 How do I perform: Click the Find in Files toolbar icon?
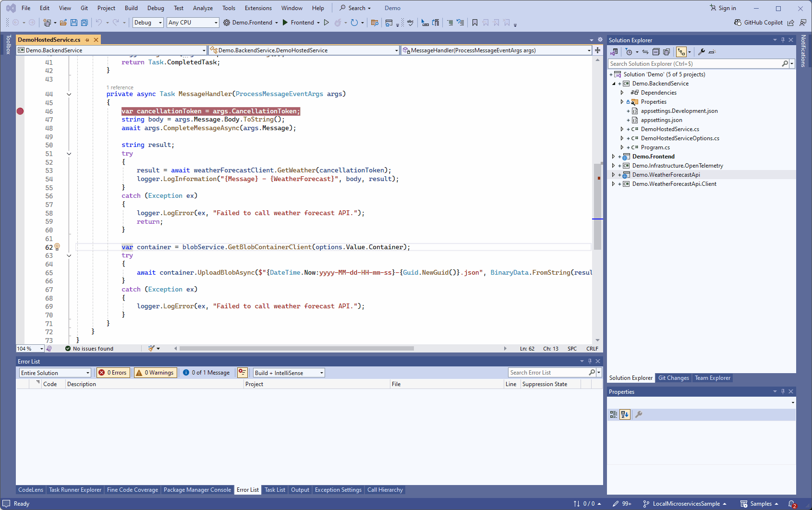click(375, 23)
